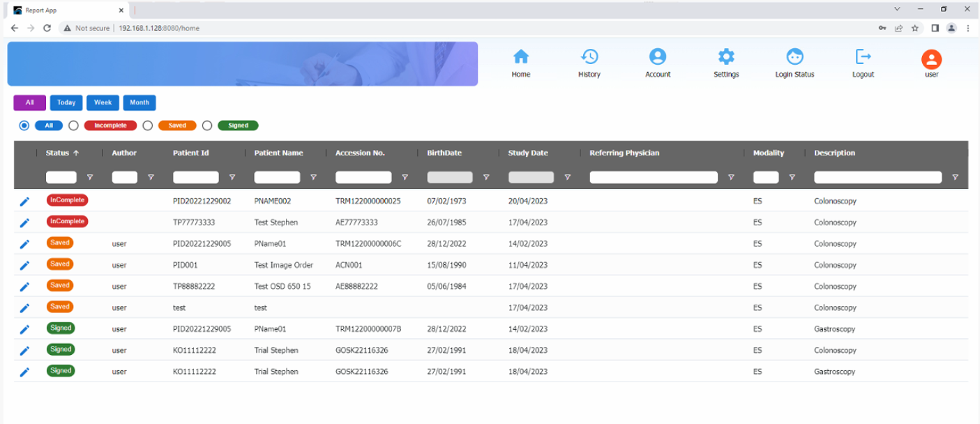
Task: Open the Account icon
Action: [658, 56]
